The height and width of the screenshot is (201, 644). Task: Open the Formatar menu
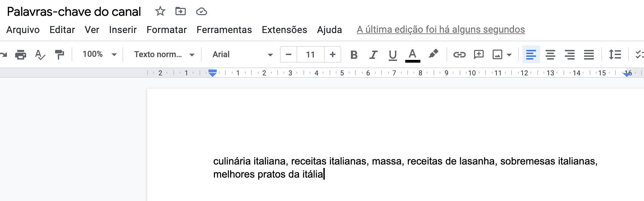point(167,30)
